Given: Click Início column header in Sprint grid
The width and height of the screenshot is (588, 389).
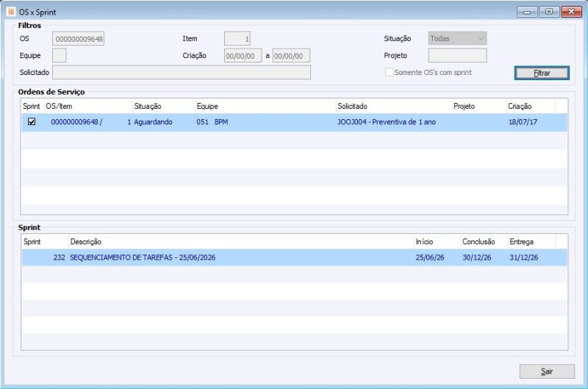Looking at the screenshot, I should (437, 242).
